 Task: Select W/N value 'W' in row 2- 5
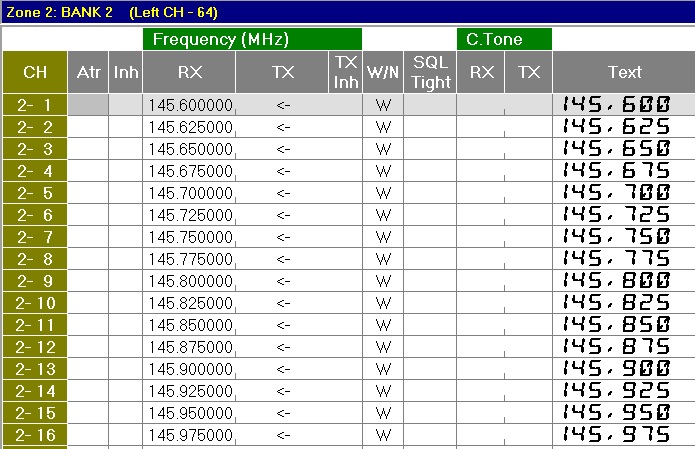pyautogui.click(x=383, y=193)
